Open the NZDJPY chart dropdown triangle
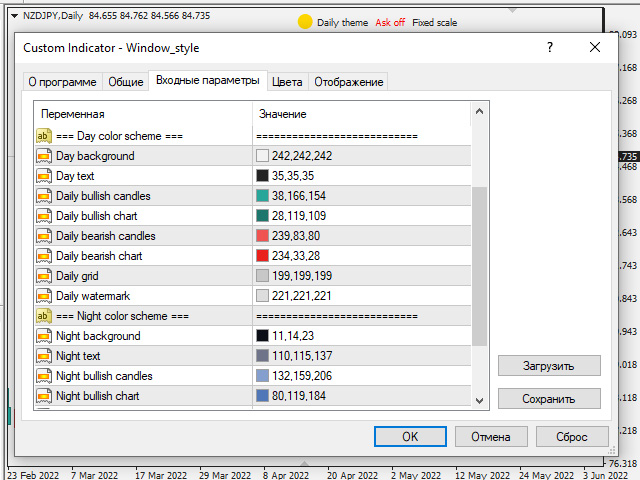This screenshot has height=480, width=640. coord(14,16)
